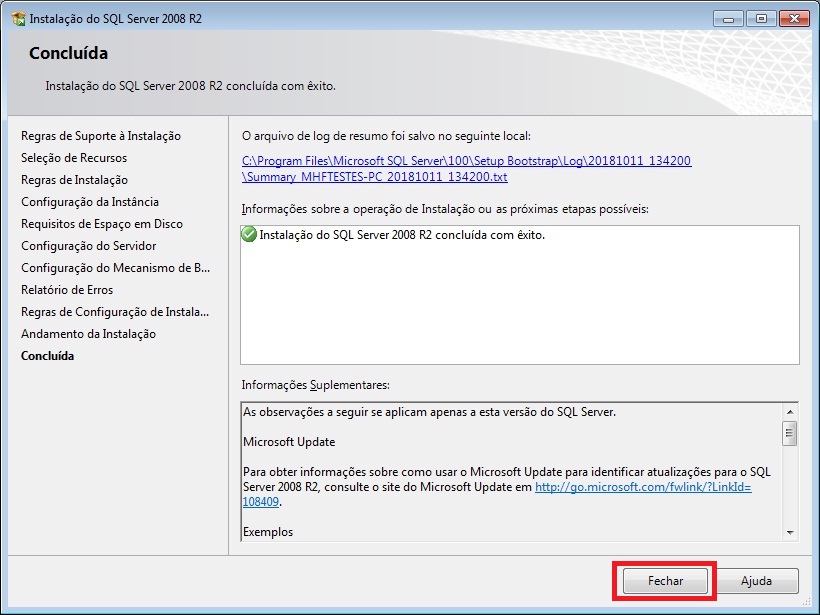Close the installer with the X button

click(x=794, y=19)
